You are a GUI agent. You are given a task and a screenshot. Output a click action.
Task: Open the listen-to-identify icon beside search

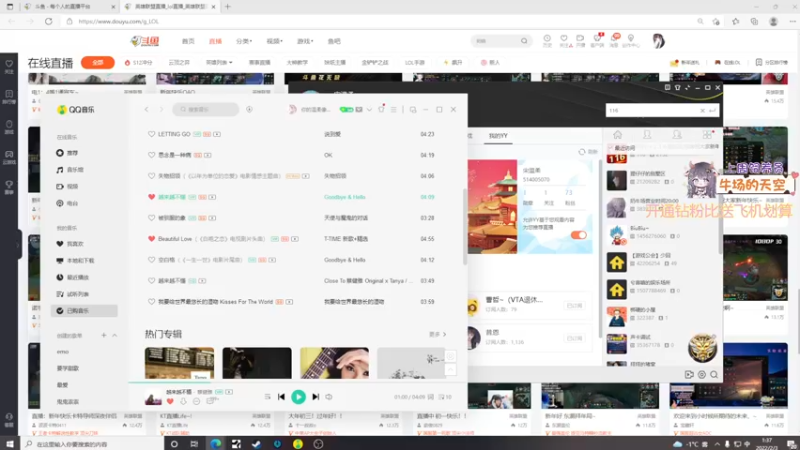(249, 110)
